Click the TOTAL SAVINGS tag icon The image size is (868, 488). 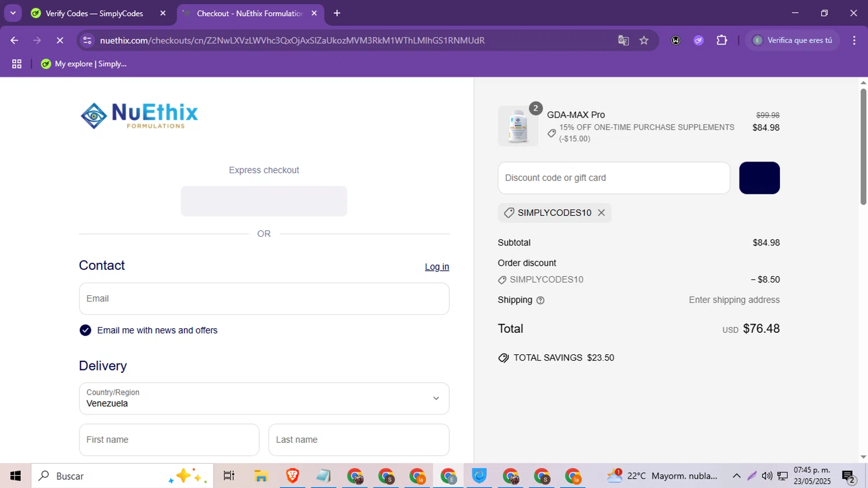503,358
